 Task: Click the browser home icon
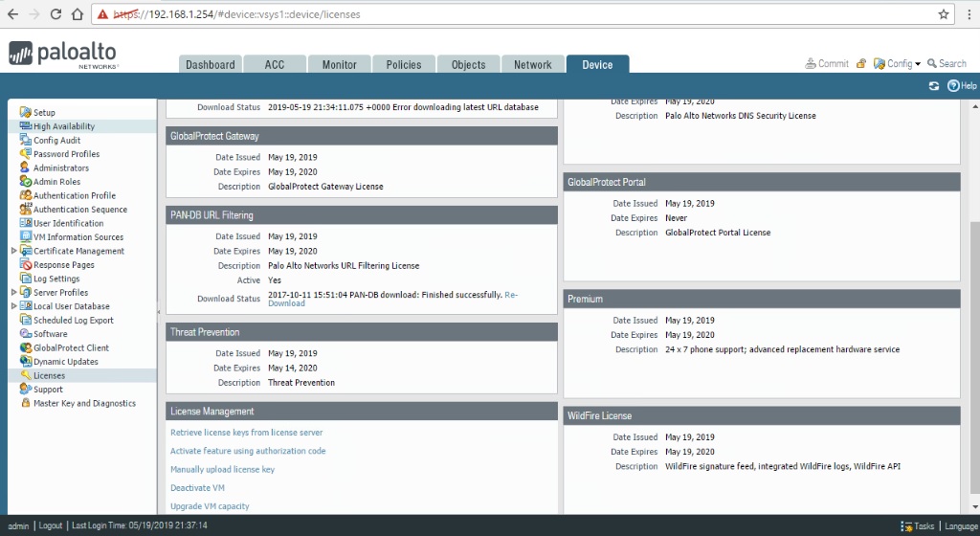[x=78, y=13]
